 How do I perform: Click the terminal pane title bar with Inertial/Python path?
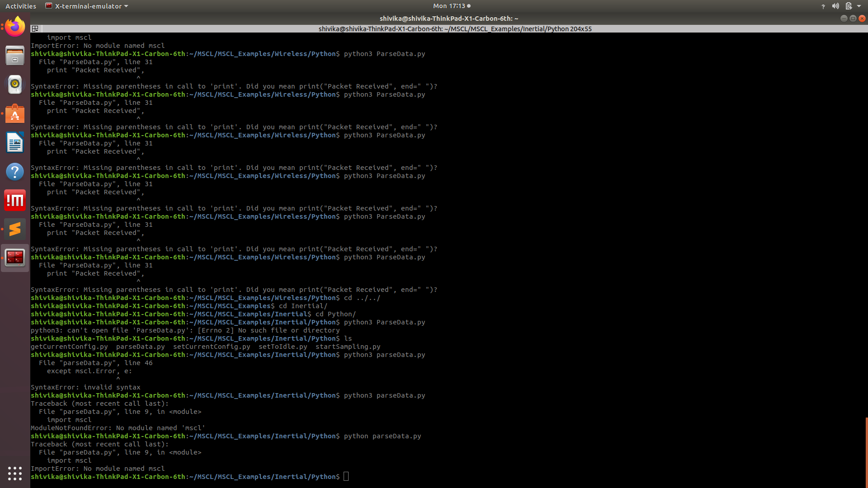[x=454, y=28]
